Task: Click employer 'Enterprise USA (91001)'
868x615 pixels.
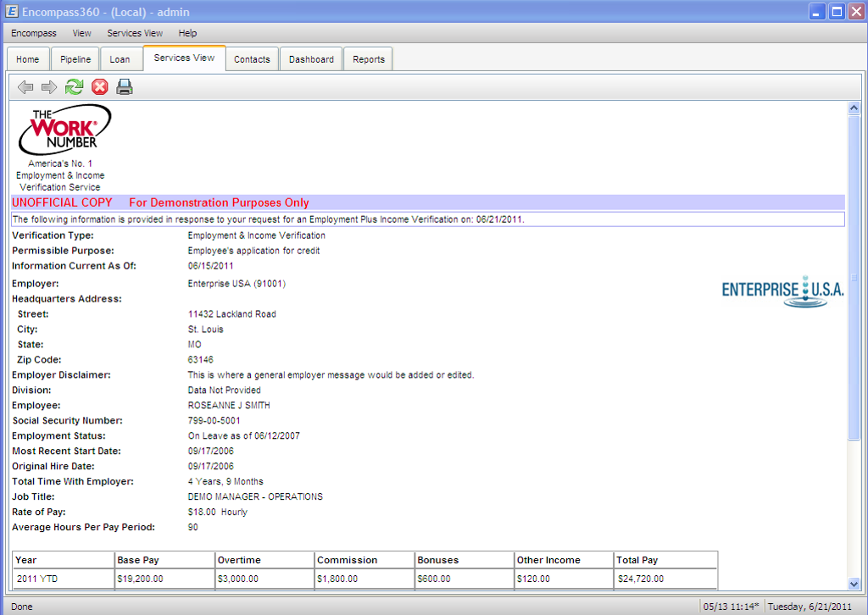Action: pos(236,284)
